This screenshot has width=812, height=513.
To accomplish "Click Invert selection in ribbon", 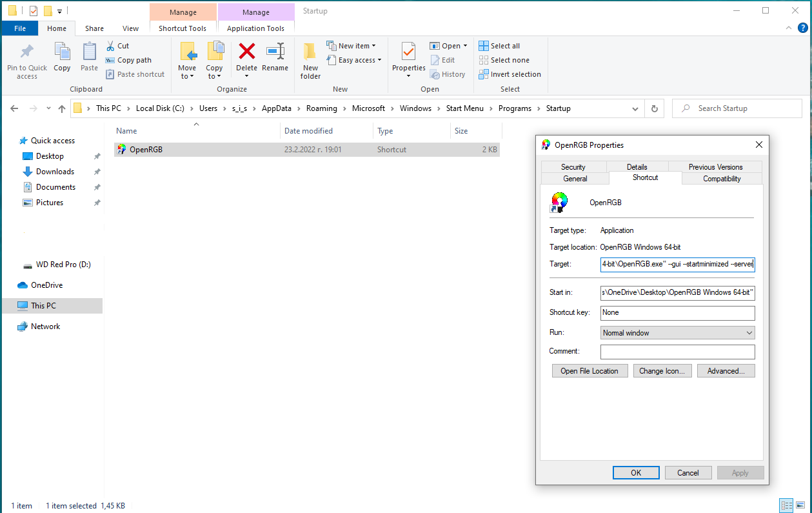I will click(x=510, y=74).
